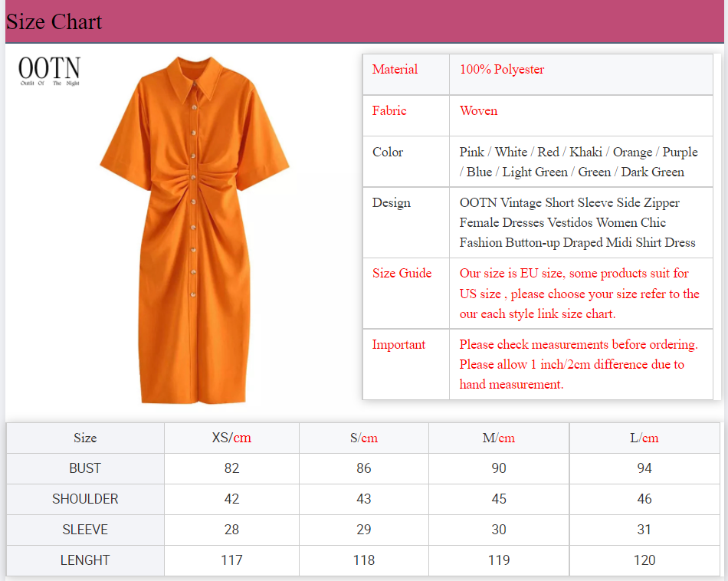Select the XS/cm column header
728x581 pixels.
pos(231,438)
